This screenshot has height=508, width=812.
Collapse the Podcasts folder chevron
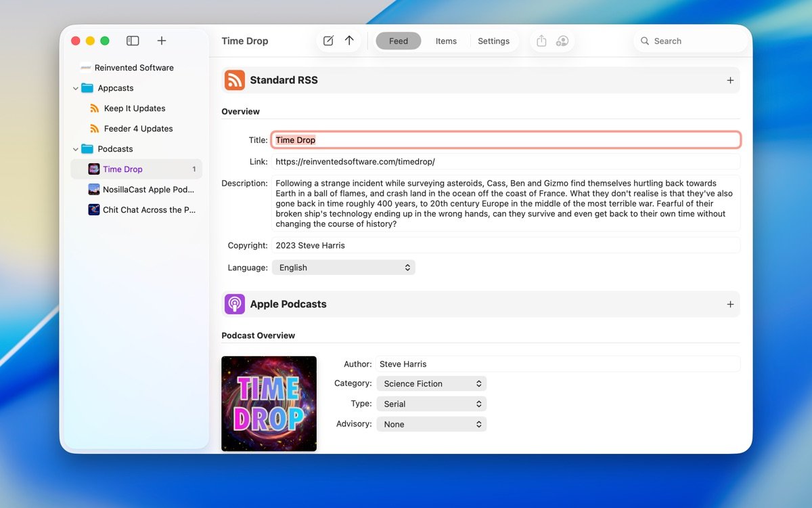coord(75,149)
